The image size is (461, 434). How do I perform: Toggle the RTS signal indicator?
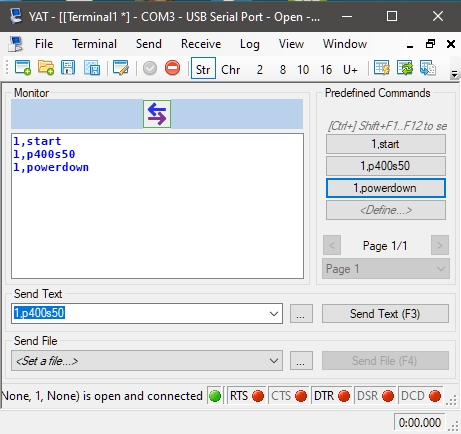247,396
